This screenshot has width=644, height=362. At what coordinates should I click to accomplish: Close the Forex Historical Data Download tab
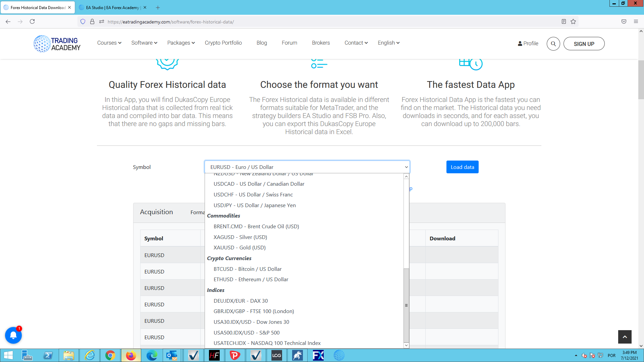click(69, 7)
